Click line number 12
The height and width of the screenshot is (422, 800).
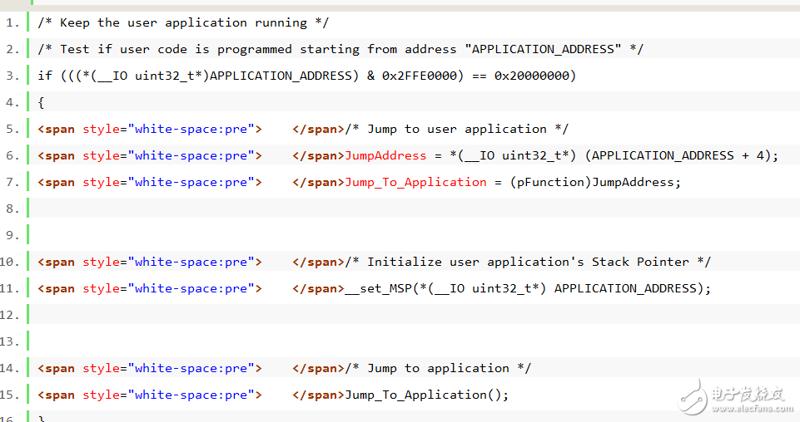[x=10, y=315]
